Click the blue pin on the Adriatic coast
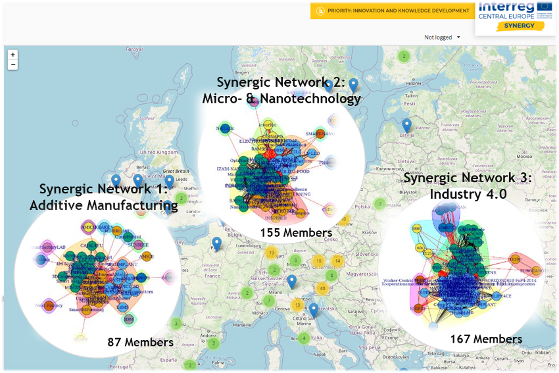 point(313,310)
